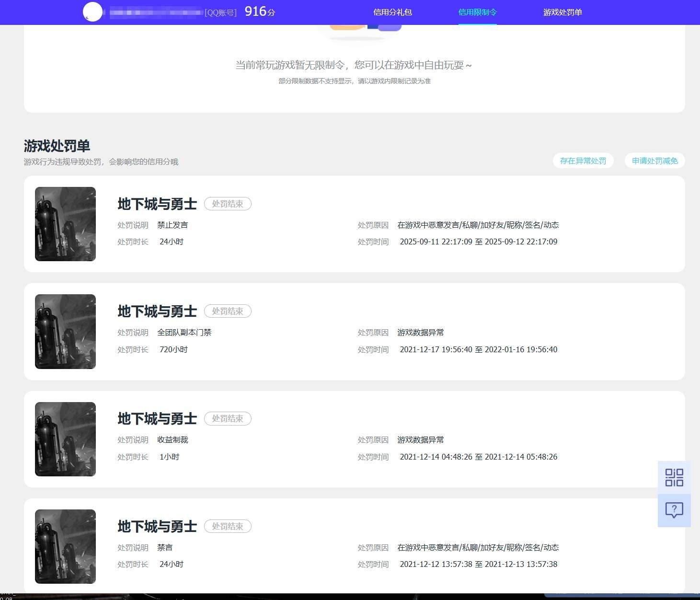The image size is (700, 600).
Task: Click 处罚结束 badge on the 全团队副本门禁 record
Action: pyautogui.click(x=228, y=311)
